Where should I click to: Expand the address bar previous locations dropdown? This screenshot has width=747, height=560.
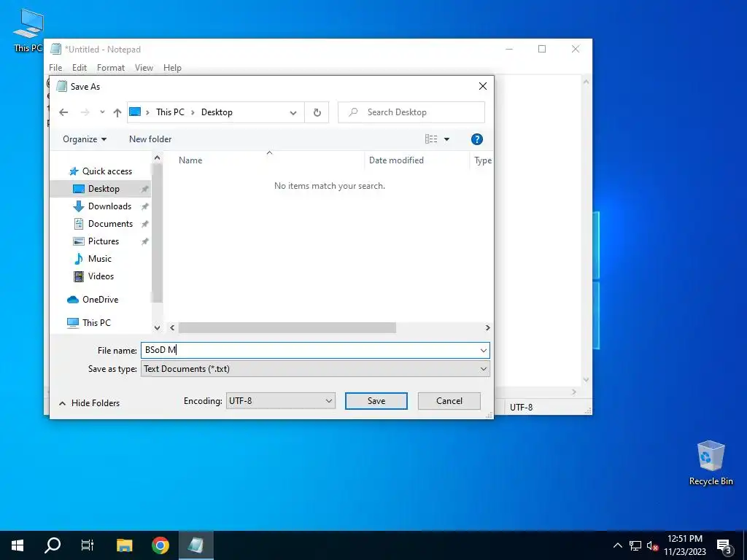tap(293, 113)
